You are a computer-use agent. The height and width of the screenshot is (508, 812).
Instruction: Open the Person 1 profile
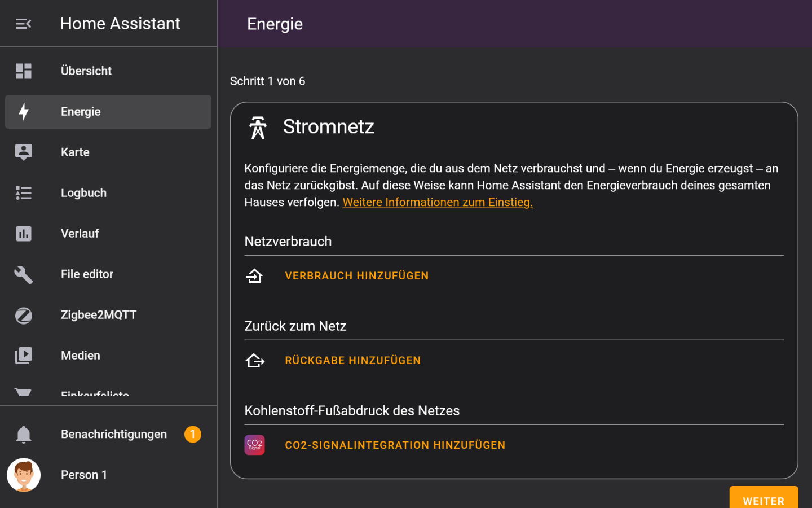108,475
